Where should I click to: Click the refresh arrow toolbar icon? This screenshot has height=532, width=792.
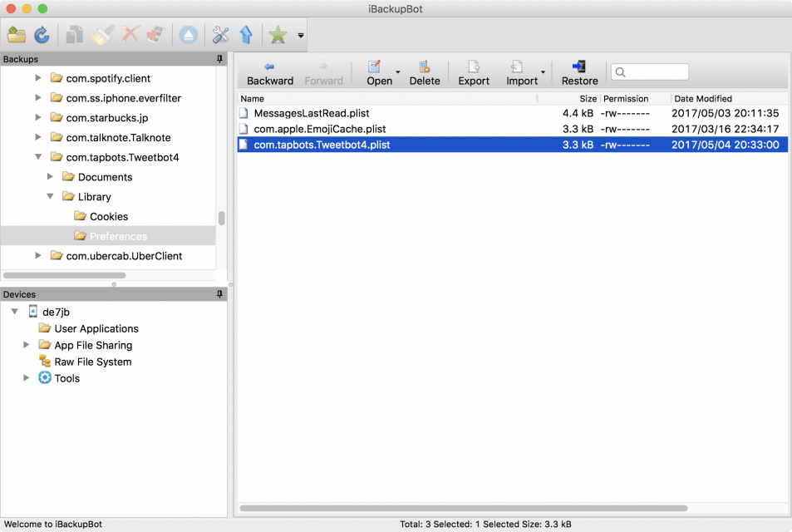tap(42, 35)
